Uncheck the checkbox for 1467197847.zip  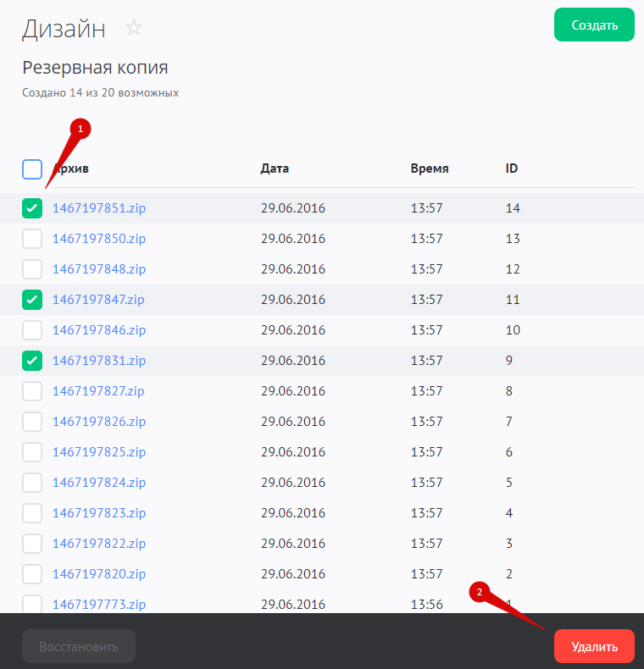pyautogui.click(x=32, y=300)
